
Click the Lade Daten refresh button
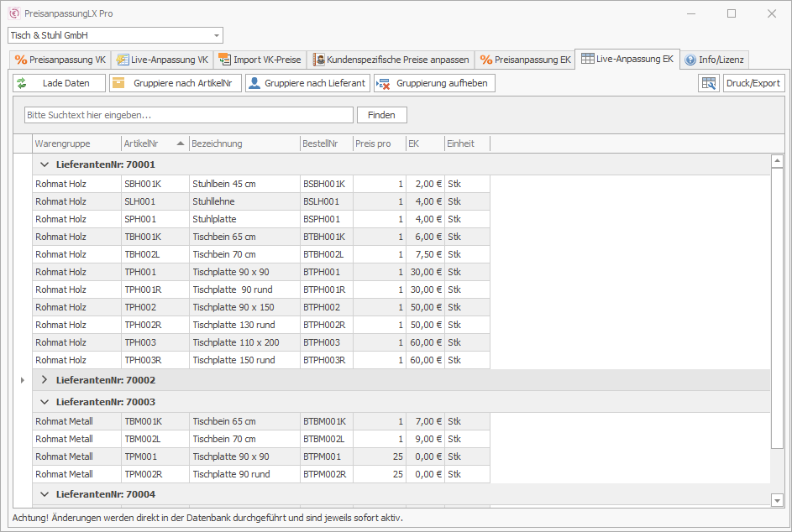[x=60, y=83]
